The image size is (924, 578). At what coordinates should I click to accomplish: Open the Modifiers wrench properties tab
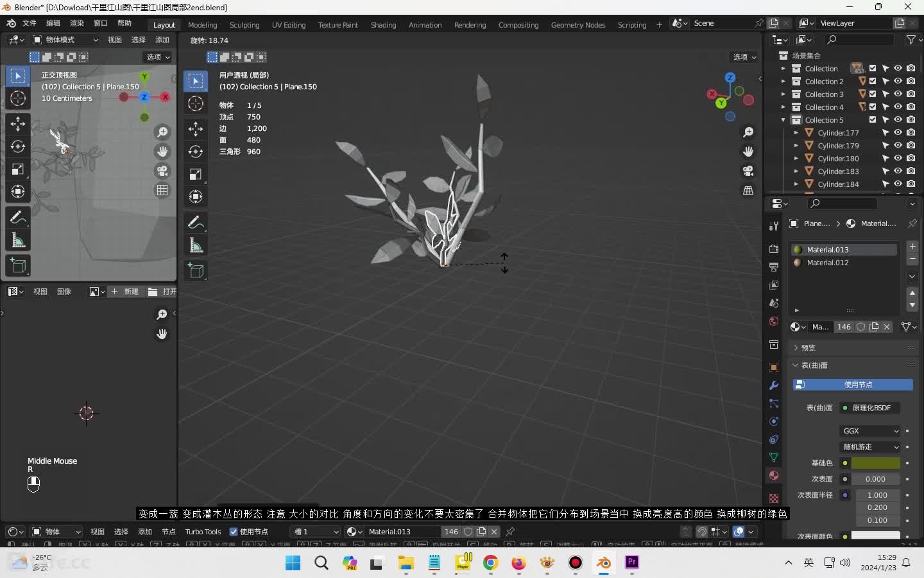point(774,385)
